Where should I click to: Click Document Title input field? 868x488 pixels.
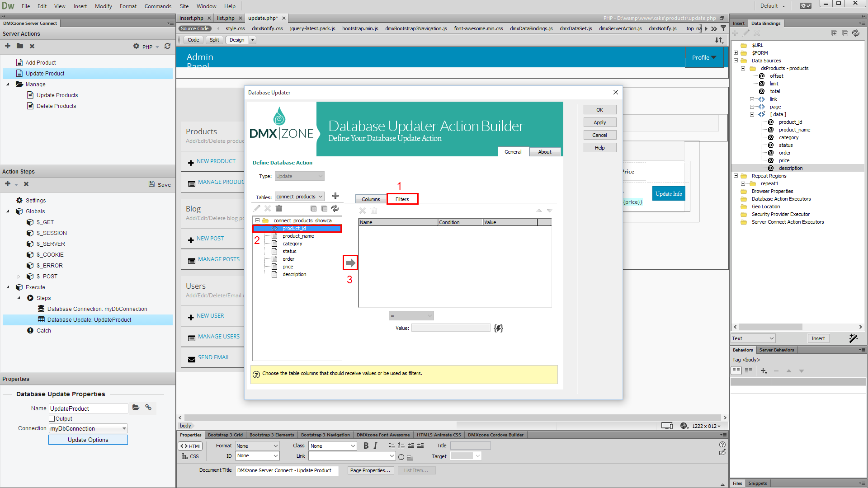pyautogui.click(x=287, y=470)
